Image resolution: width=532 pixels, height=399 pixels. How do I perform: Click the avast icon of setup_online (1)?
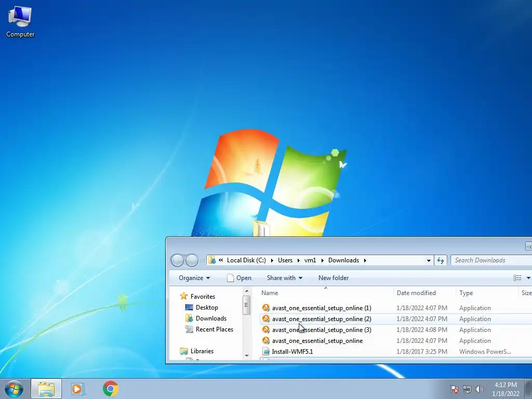pyautogui.click(x=266, y=308)
